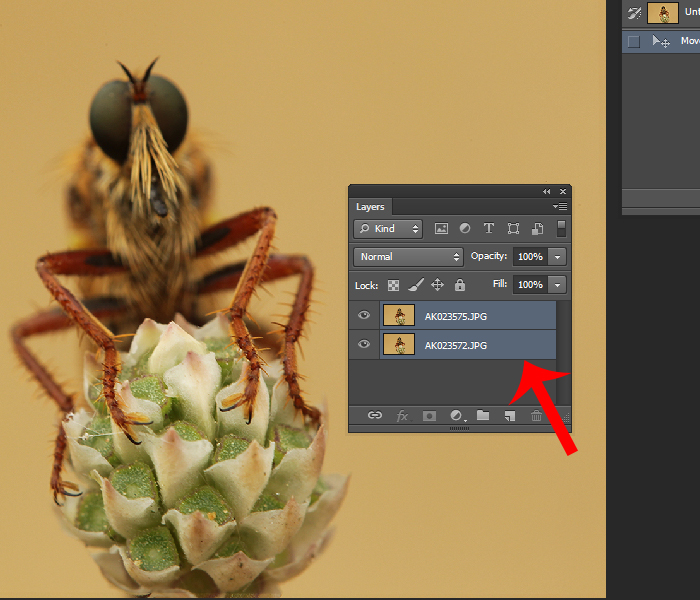Hide the AK023575.JPG layer
Screen dimensions: 700x600
[x=363, y=316]
